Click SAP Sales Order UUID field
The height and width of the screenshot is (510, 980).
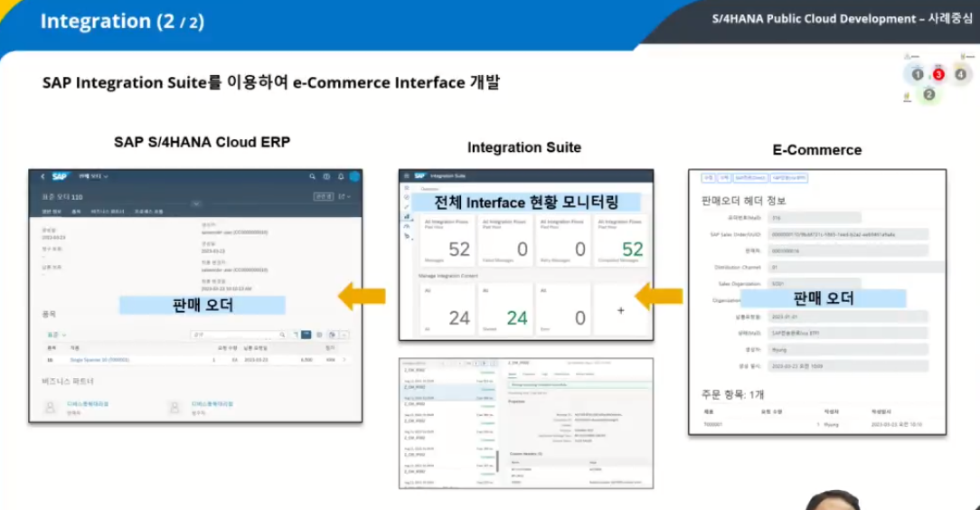[x=848, y=234]
